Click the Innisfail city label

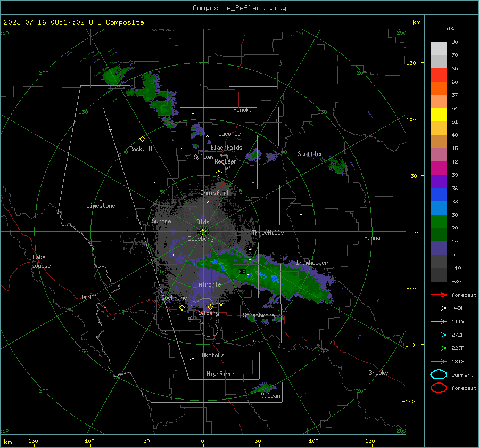pyautogui.click(x=215, y=193)
